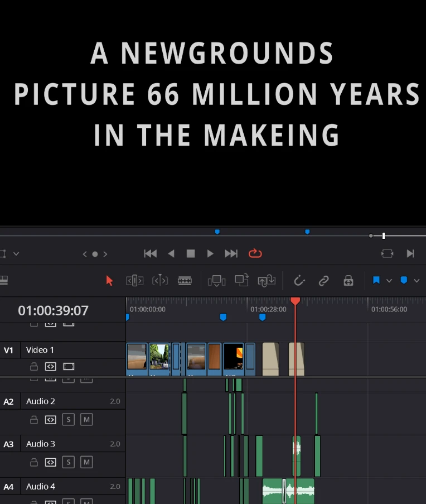Click the Audio 4 track name
This screenshot has height=504, width=426.
pos(41,486)
